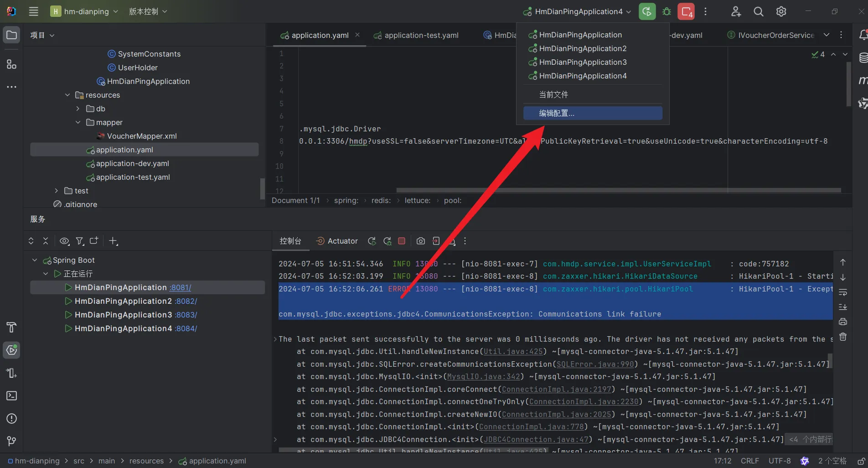Expand all services in the tree
The image size is (868, 468).
tap(31, 241)
